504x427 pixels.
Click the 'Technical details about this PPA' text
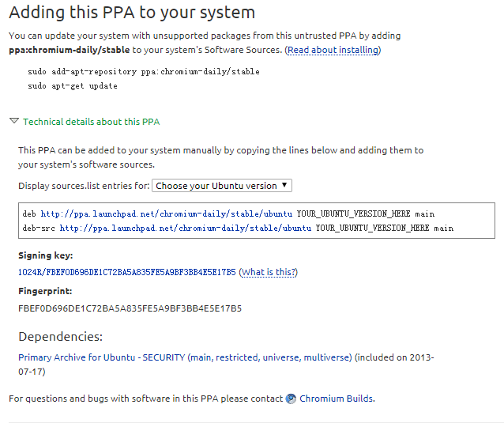(91, 122)
